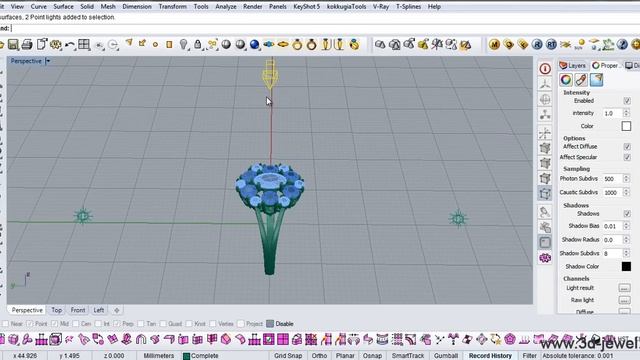This screenshot has height=360, width=640.
Task: Switch to the Layers panel tab
Action: tap(573, 65)
